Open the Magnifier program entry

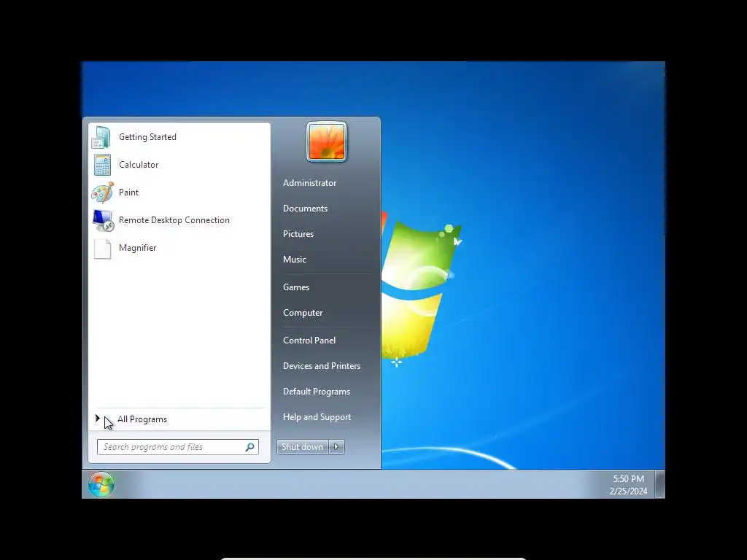tap(179, 248)
